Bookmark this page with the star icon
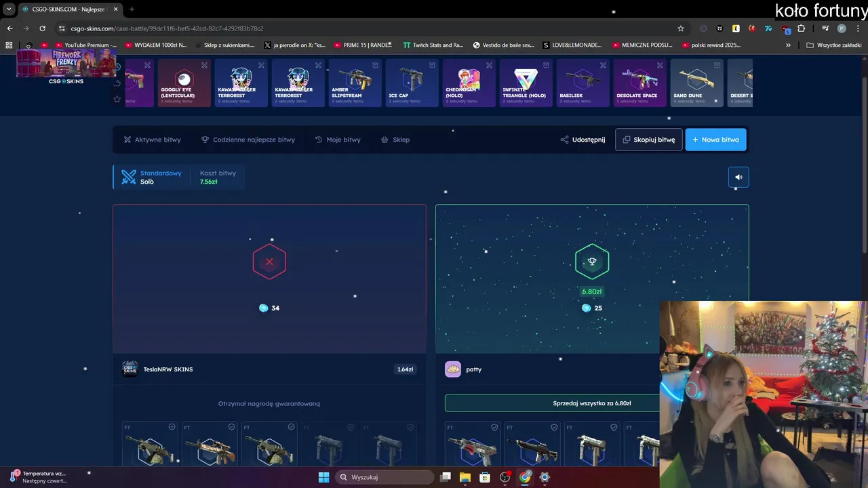This screenshot has width=868, height=488. [x=681, y=28]
